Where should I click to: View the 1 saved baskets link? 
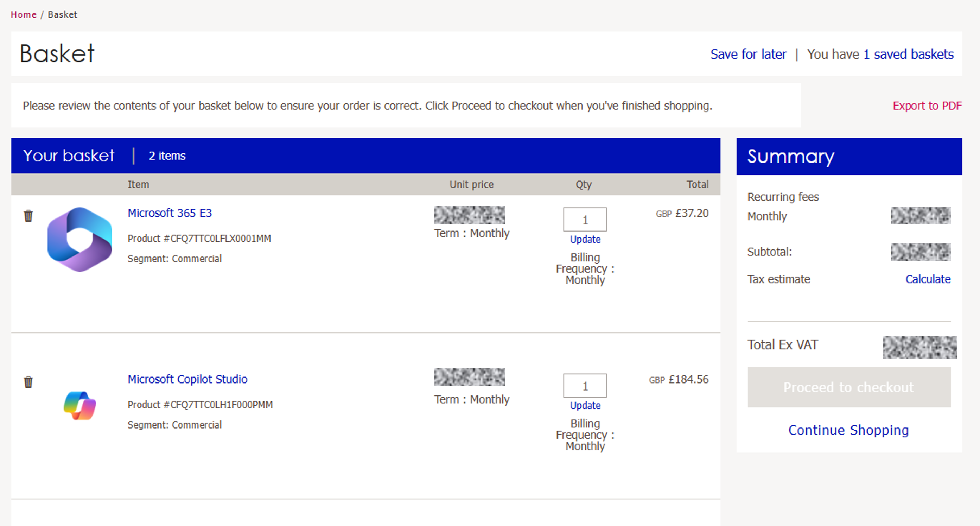point(908,55)
